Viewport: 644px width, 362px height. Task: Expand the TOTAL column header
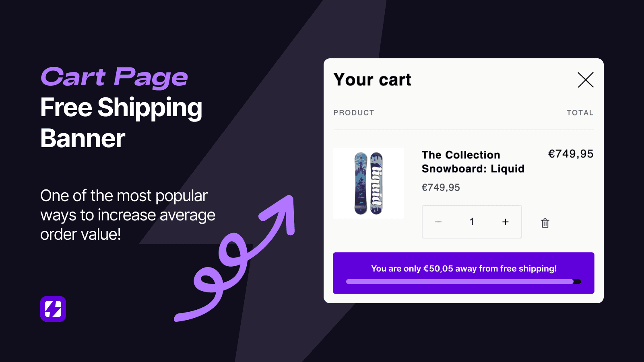click(x=580, y=113)
